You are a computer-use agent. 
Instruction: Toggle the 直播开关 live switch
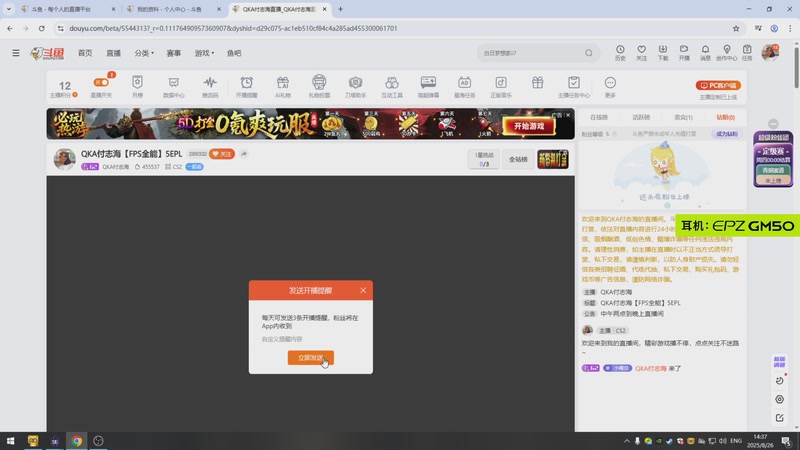coord(101,82)
